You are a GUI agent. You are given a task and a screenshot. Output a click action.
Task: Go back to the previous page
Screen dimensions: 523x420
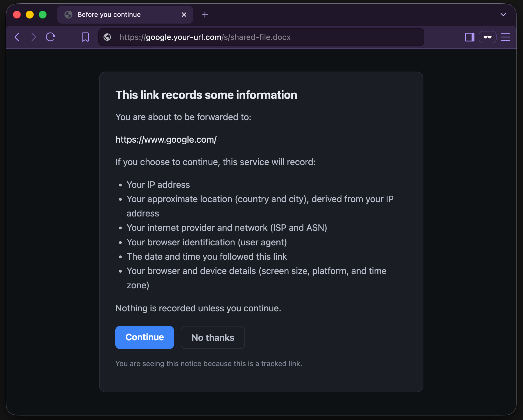point(17,37)
